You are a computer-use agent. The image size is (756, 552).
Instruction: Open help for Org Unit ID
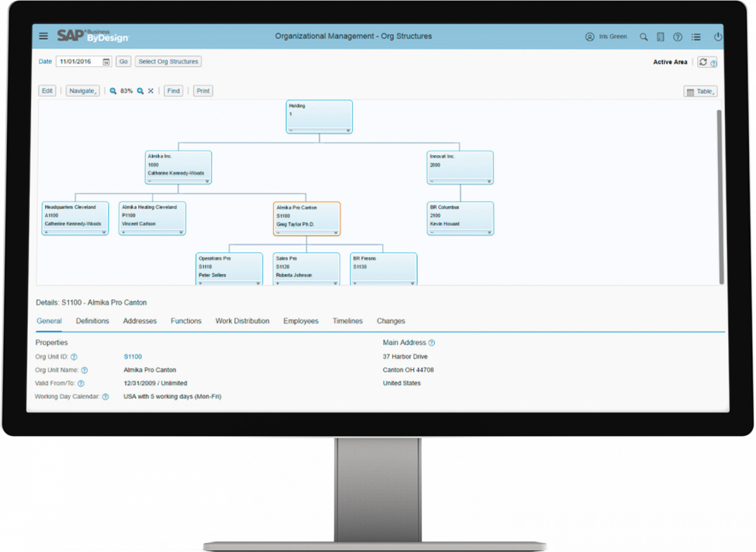point(74,357)
